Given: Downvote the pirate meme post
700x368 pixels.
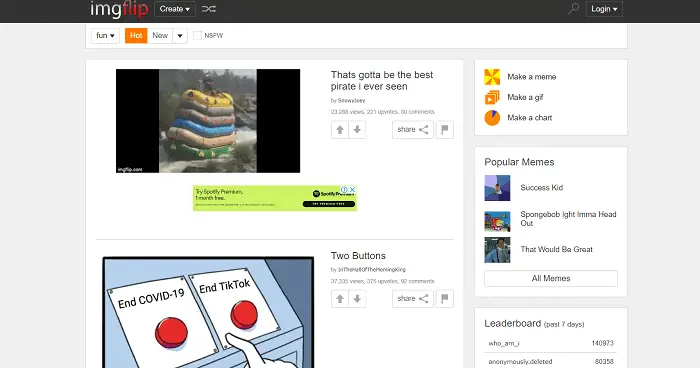Looking at the screenshot, I should tap(357, 130).
